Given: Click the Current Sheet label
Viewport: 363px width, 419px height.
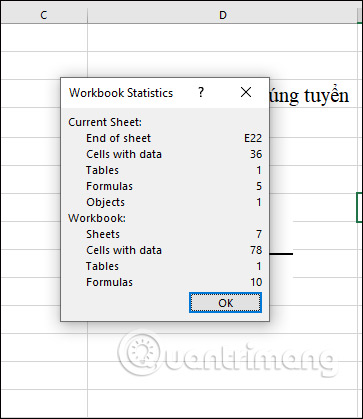Looking at the screenshot, I should point(105,122).
